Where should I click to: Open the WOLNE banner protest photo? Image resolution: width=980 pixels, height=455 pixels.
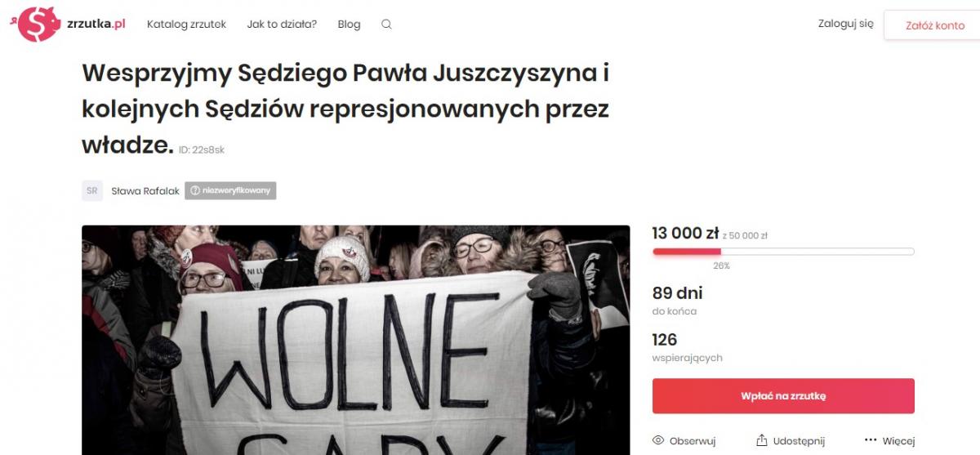tap(355, 340)
